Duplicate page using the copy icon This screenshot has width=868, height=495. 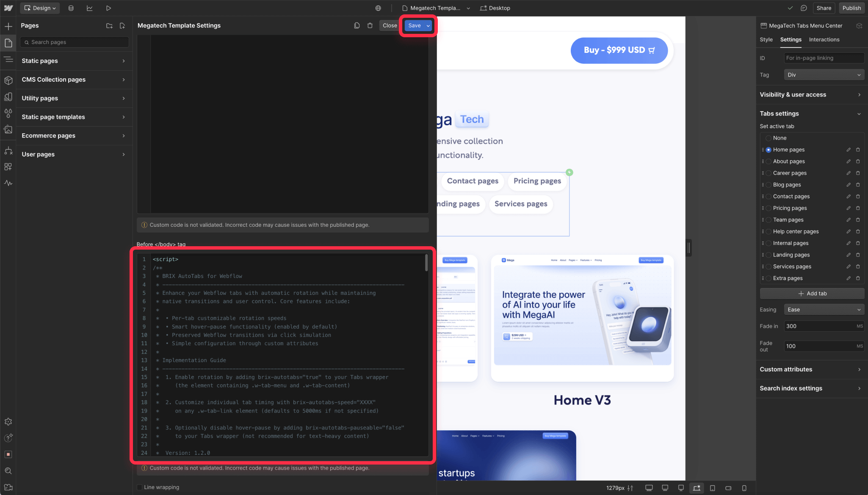pyautogui.click(x=357, y=25)
